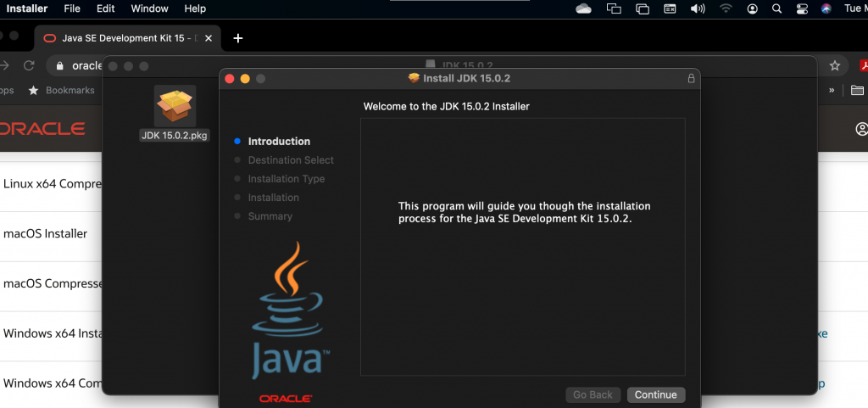Select the Introduction step in sidebar
This screenshot has height=408, width=868.
click(x=279, y=141)
